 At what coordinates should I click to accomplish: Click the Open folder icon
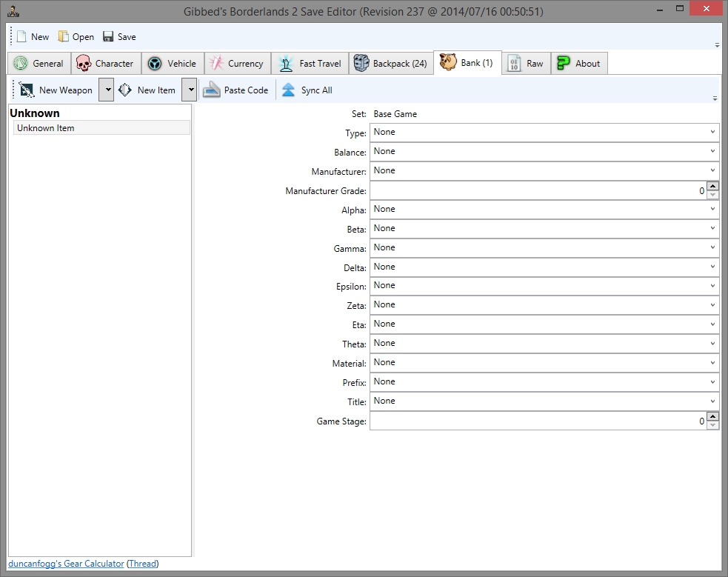[64, 37]
